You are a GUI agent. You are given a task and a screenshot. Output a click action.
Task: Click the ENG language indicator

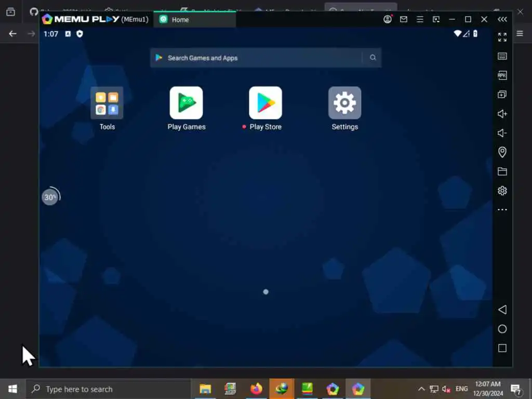click(x=461, y=389)
